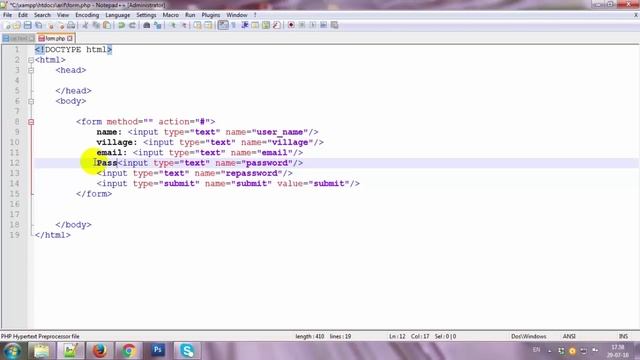Open the Macro menu
The height and width of the screenshot is (360, 640).
(x=171, y=15)
